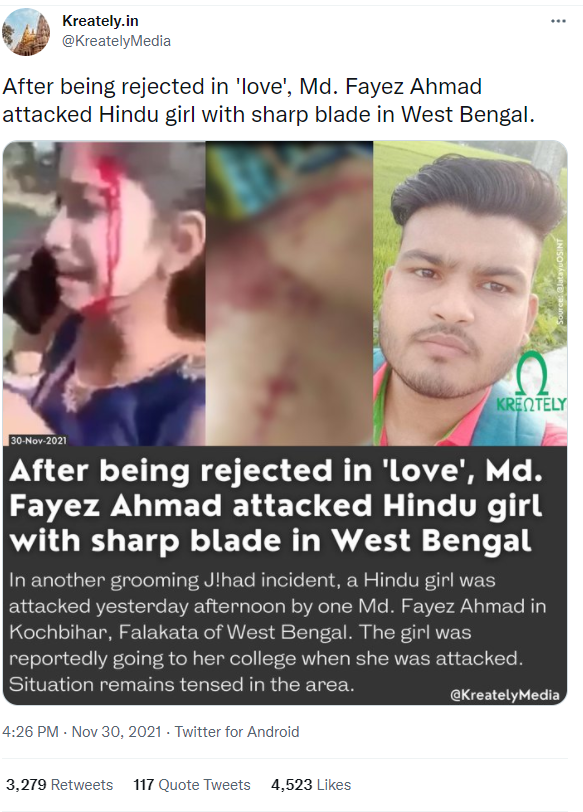Click the Nov 30, 2021 date

[x=116, y=732]
